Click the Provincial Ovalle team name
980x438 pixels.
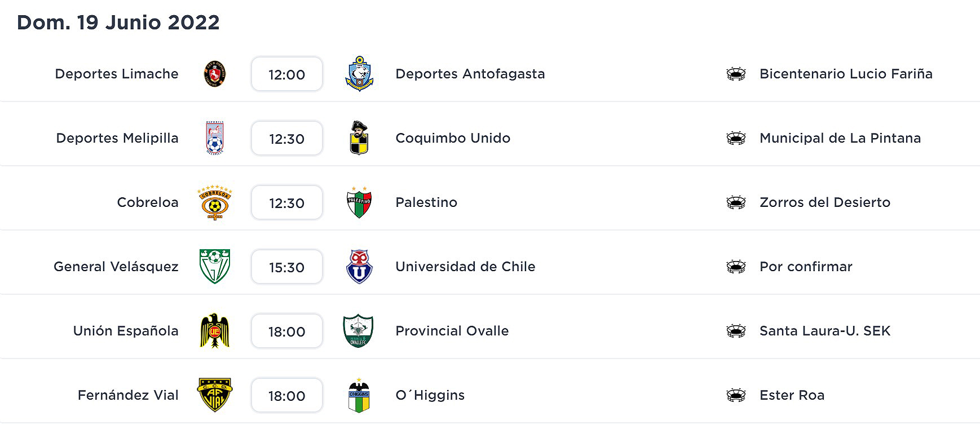[x=452, y=331]
